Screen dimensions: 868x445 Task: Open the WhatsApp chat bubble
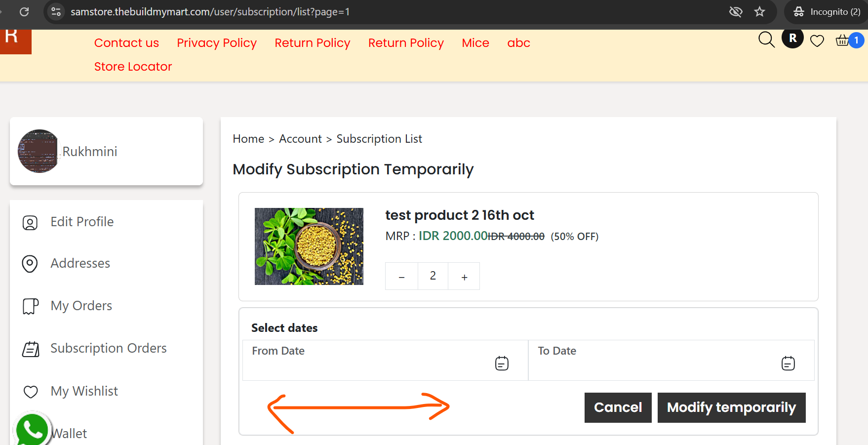click(32, 428)
